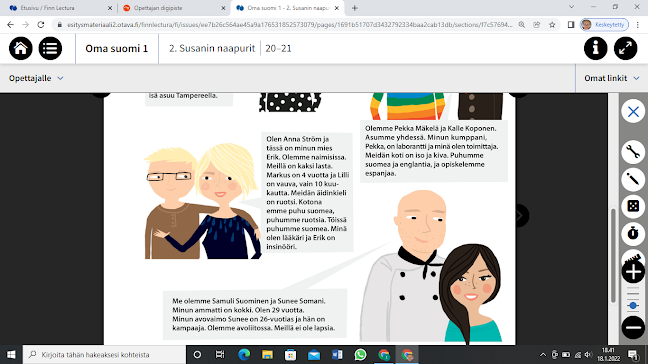Open Task View on taskbar
Image resolution: width=648 pixels, height=364 pixels.
point(220,354)
